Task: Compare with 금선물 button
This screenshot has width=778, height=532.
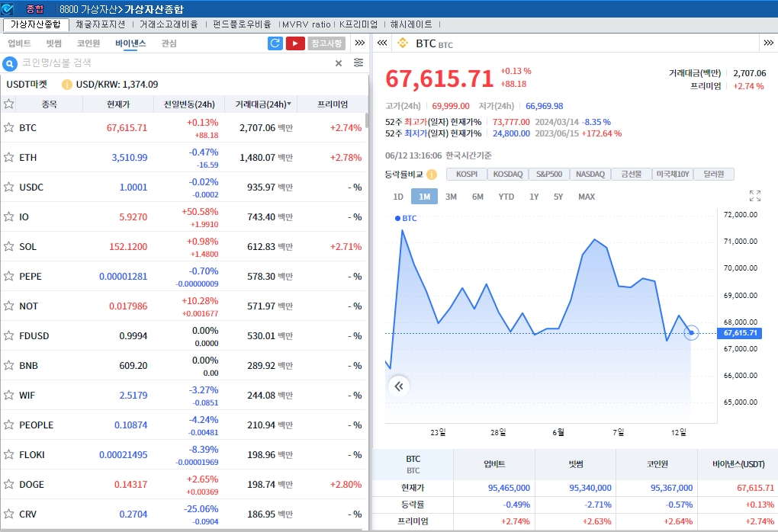Action: point(631,174)
